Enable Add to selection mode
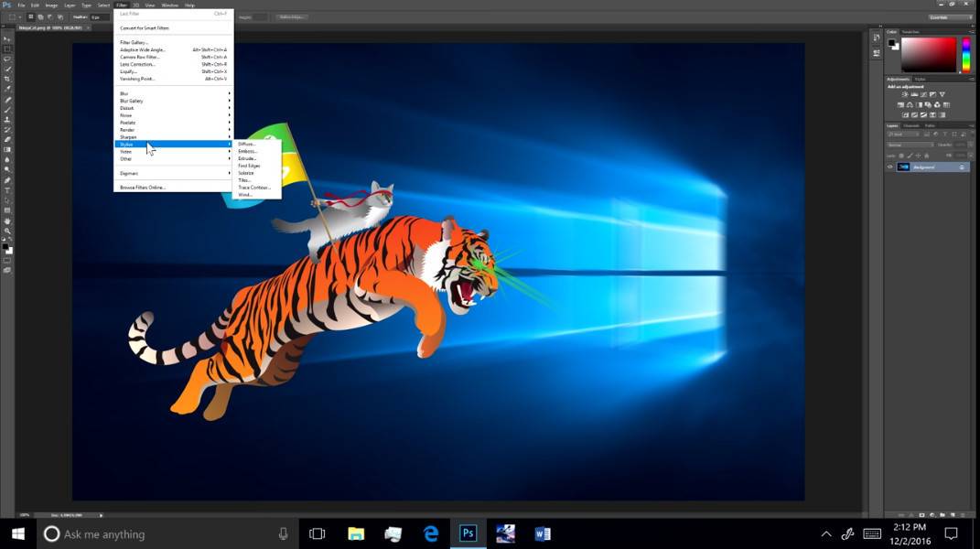Screen dimensions: 980x549 pos(40,16)
